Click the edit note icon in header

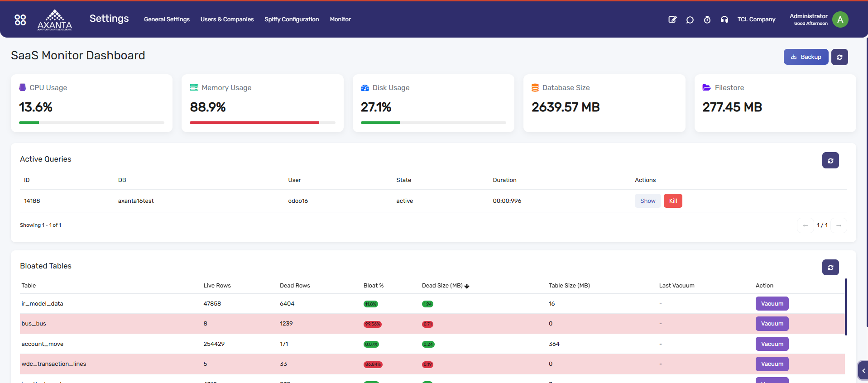click(672, 19)
